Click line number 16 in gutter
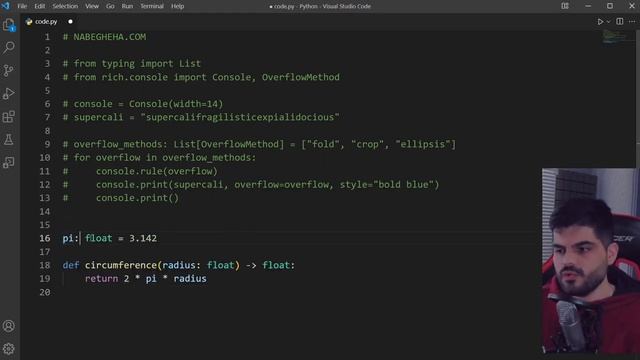The width and height of the screenshot is (640, 360). pyautogui.click(x=45, y=238)
